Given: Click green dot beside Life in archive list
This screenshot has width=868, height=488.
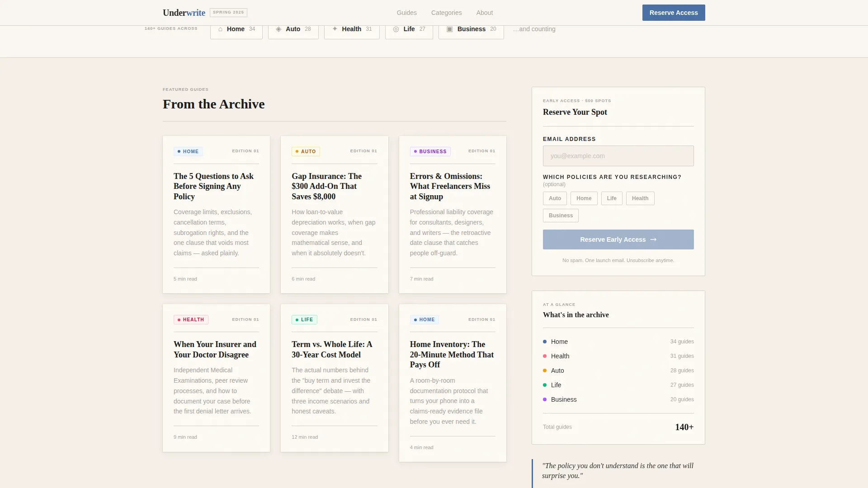Looking at the screenshot, I should pos(545,385).
